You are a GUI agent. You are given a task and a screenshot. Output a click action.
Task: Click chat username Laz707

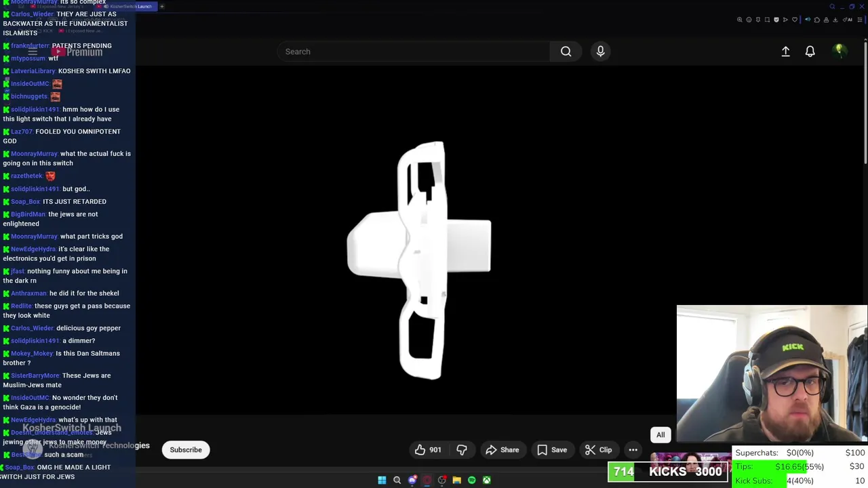point(22,131)
